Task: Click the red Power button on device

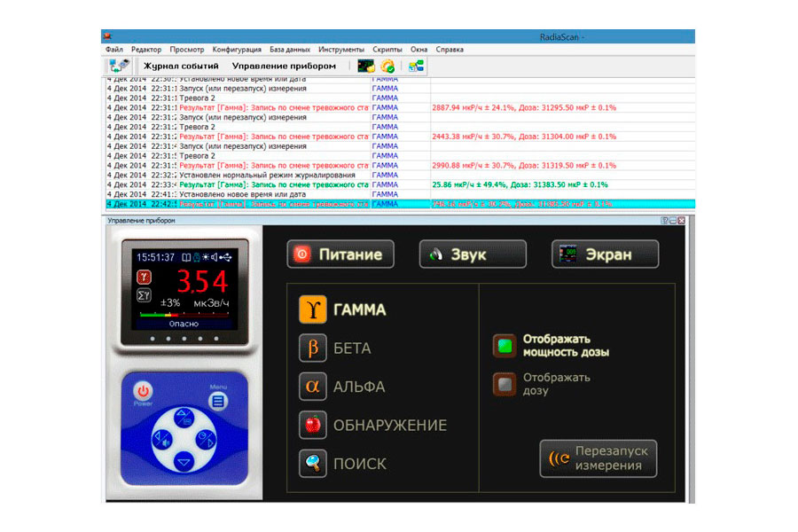Action: (143, 391)
